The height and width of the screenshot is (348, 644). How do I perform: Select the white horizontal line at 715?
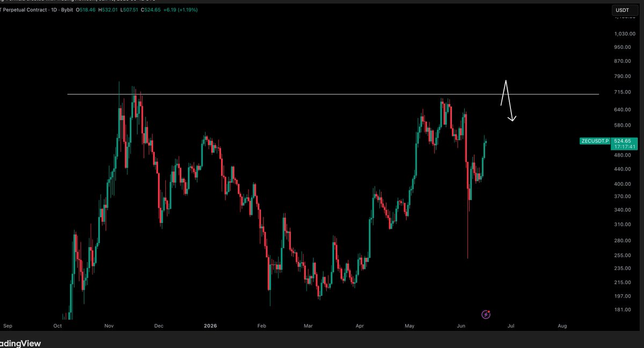(333, 95)
